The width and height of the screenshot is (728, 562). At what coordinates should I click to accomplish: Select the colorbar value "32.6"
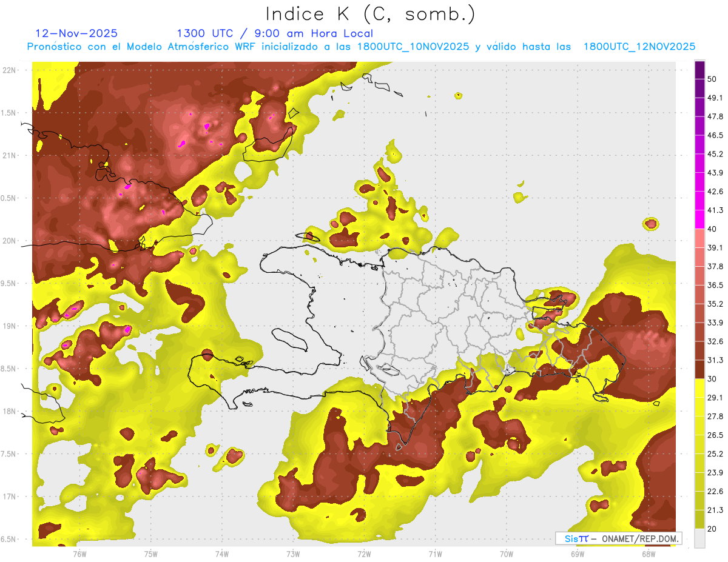(x=715, y=341)
